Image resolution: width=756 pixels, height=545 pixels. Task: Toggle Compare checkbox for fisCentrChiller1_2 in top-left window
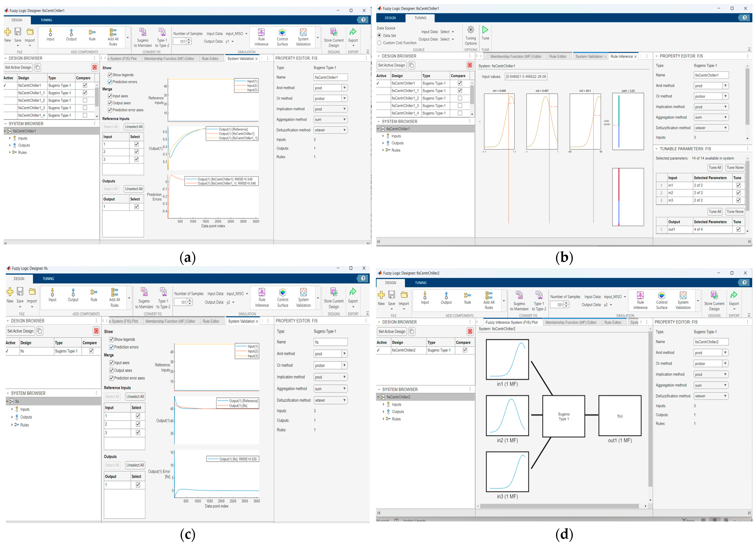(85, 100)
